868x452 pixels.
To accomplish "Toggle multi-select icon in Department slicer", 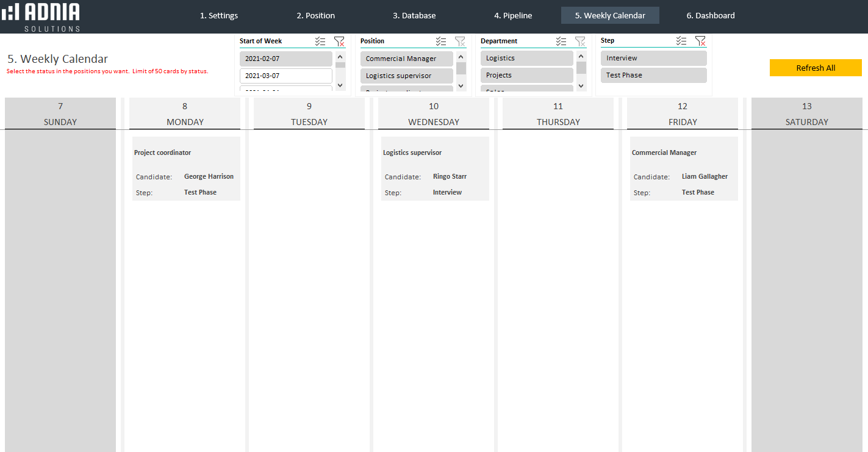I will (561, 41).
